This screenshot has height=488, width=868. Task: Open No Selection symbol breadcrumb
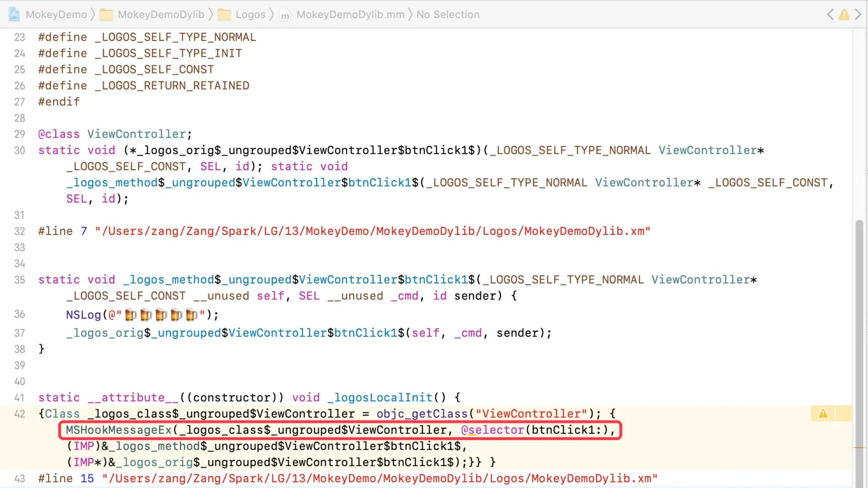pos(448,14)
